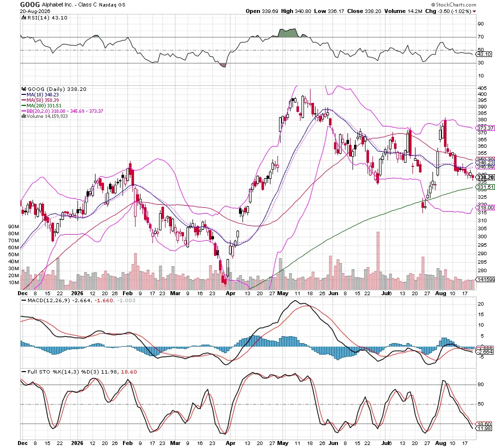Click the RSI 43.10 value tag on right axis
The width and height of the screenshot is (495, 448).
[484, 54]
